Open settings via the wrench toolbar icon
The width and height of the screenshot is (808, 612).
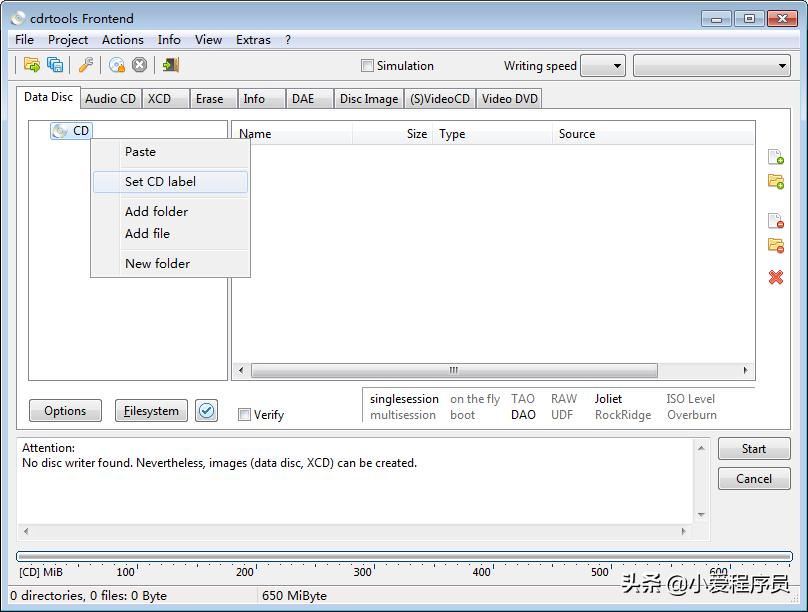[85, 65]
